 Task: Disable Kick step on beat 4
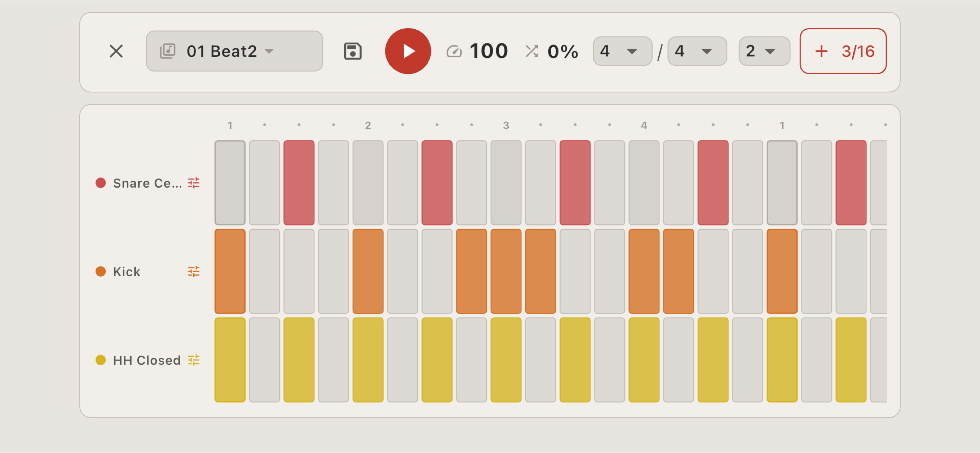tap(644, 271)
